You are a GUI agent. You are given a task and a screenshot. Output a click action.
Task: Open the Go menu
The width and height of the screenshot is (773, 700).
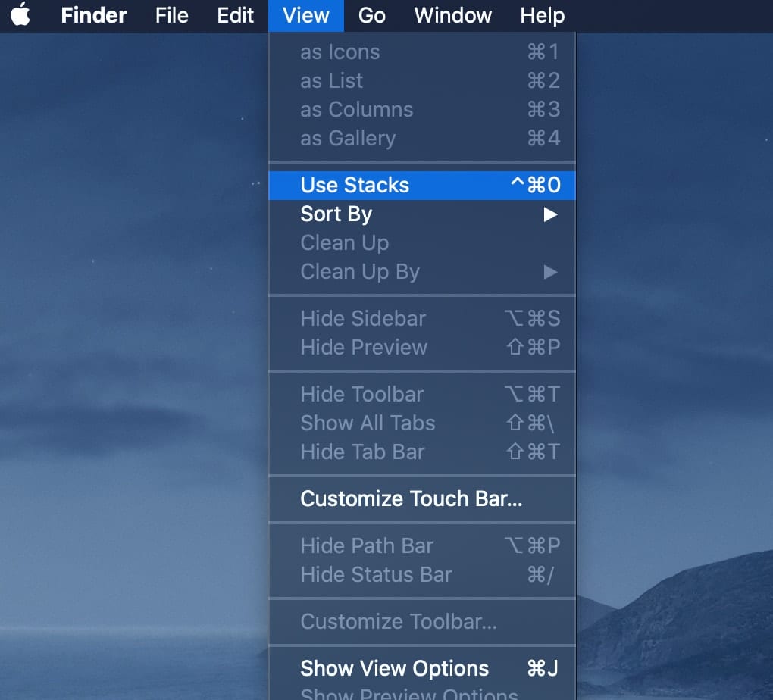tap(371, 15)
